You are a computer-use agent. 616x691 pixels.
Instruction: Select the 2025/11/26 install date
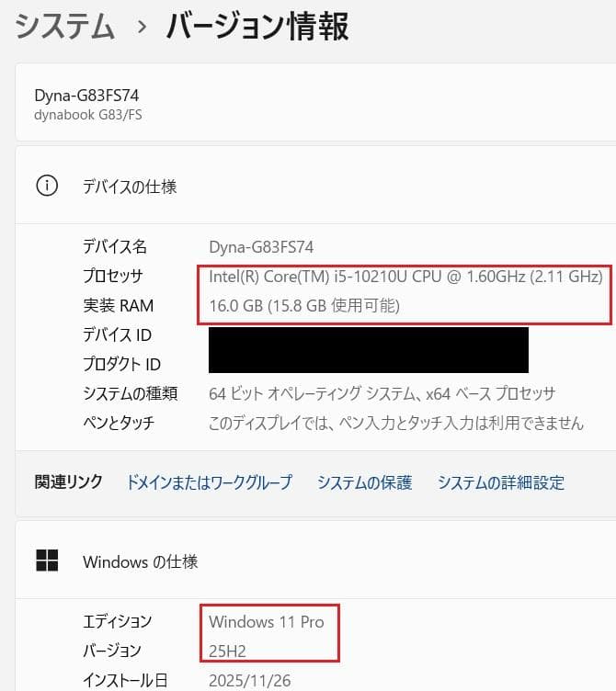click(250, 680)
